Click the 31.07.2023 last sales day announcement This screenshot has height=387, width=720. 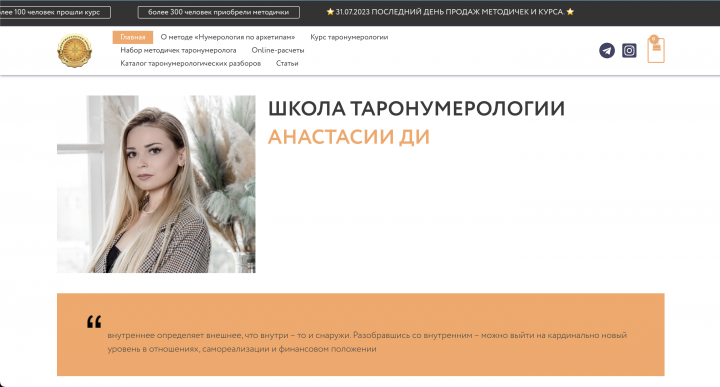pyautogui.click(x=450, y=12)
